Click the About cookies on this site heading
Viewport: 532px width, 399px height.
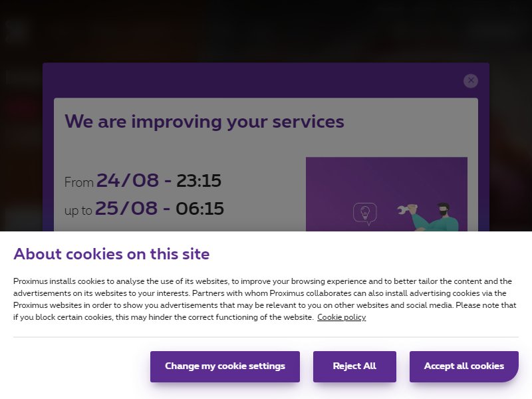pos(111,254)
